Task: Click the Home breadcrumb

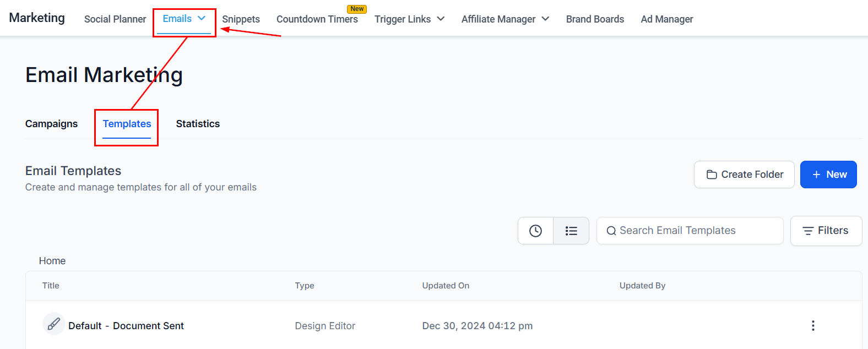Action: pos(52,261)
